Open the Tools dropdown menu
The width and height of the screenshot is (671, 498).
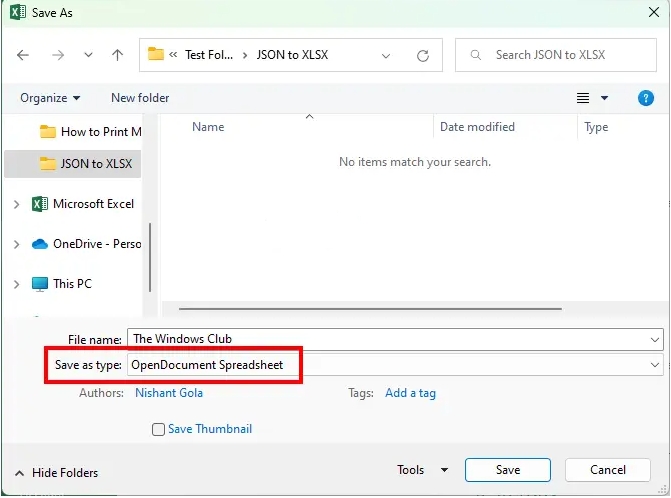point(422,470)
